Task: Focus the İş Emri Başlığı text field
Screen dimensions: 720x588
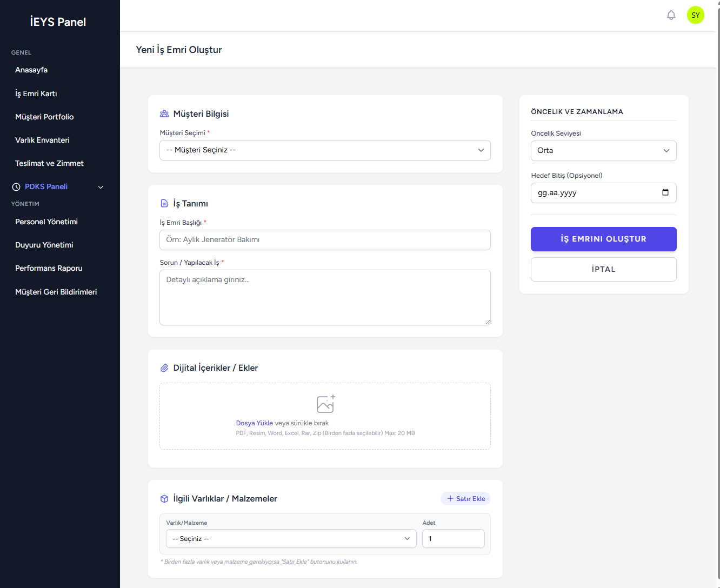Action: 325,240
